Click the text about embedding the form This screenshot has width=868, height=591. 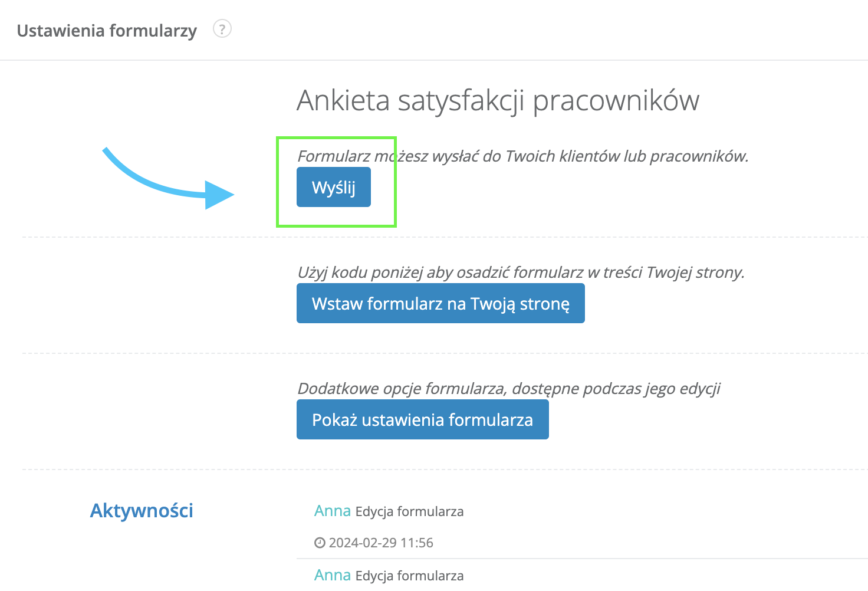[521, 272]
